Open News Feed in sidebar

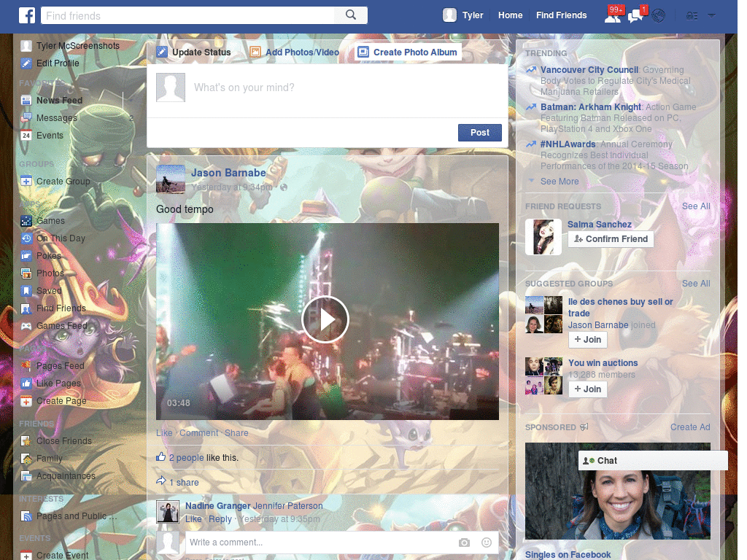point(59,101)
